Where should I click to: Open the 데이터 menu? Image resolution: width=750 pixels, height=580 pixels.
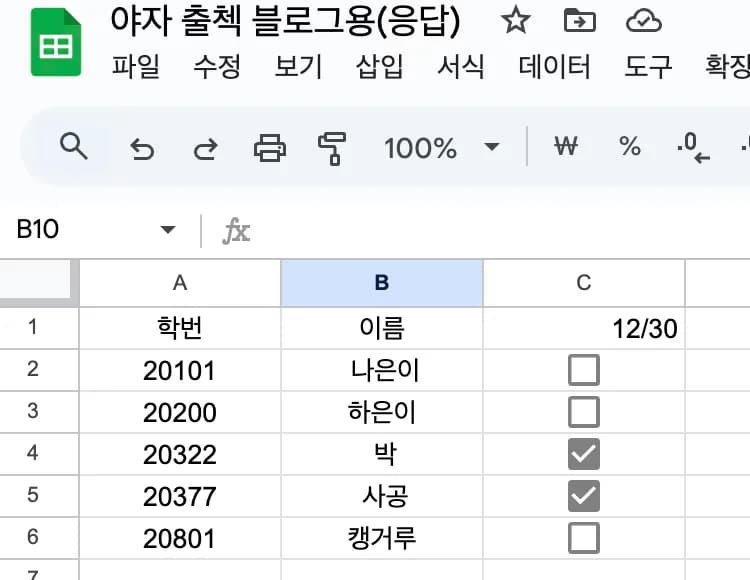tap(554, 67)
